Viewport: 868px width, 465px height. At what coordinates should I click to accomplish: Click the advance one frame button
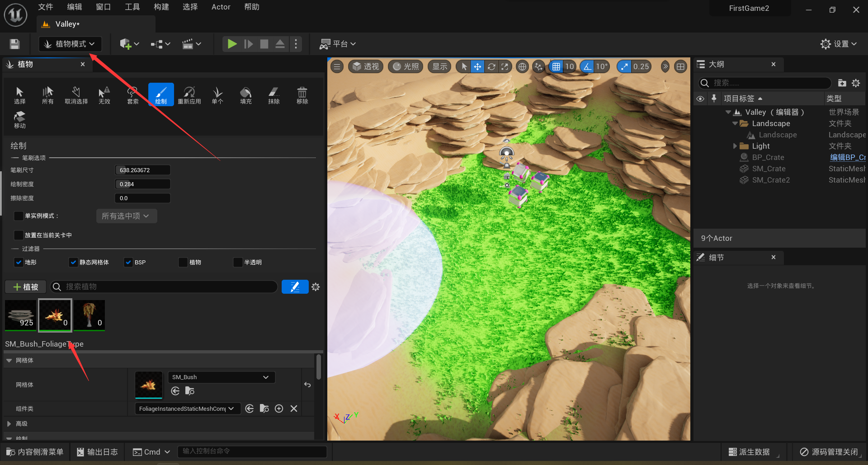(x=248, y=44)
